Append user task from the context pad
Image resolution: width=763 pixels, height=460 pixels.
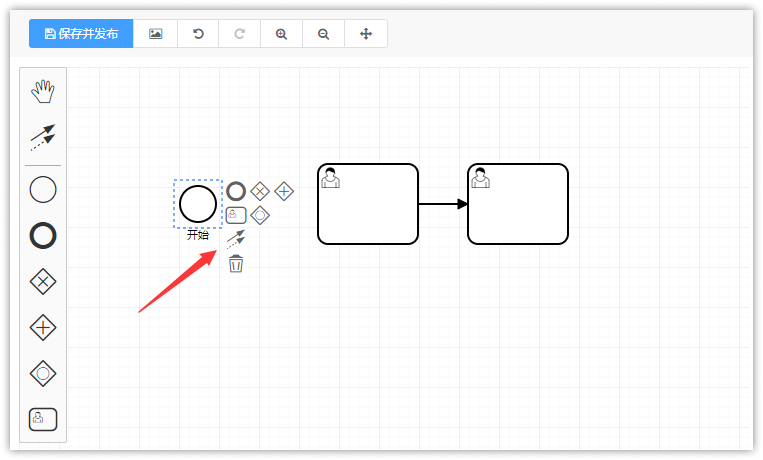point(236,215)
